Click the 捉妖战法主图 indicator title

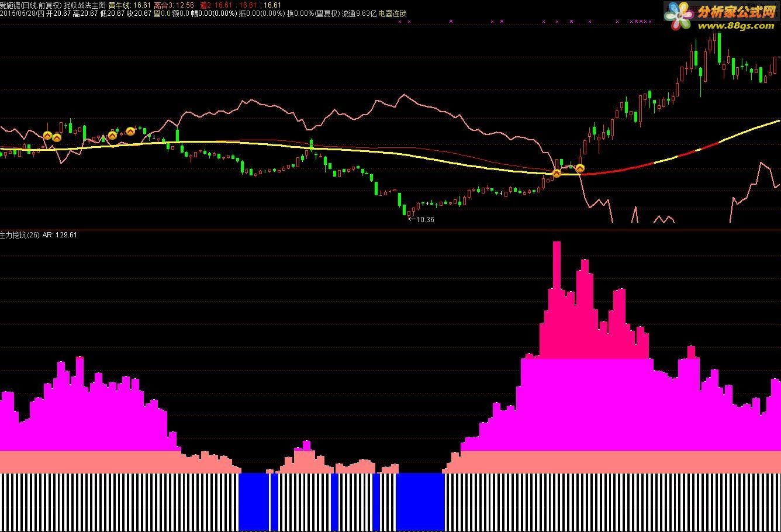(85, 5)
